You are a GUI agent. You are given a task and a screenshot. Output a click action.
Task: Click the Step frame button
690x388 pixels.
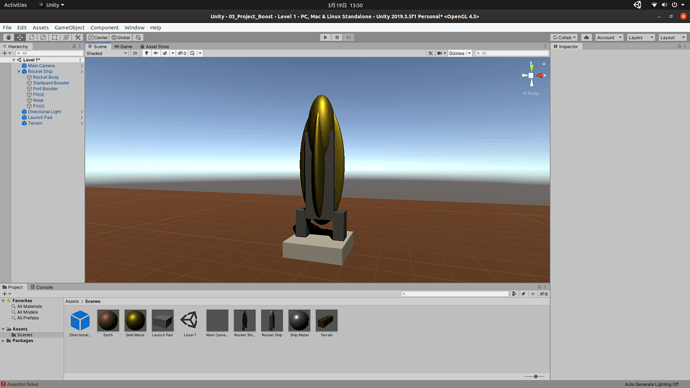click(349, 37)
